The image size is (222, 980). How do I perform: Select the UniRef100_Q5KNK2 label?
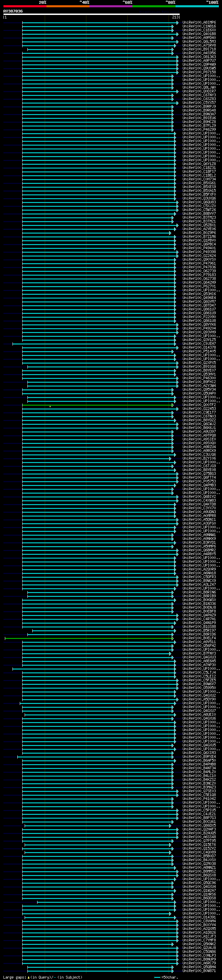coord(199,944)
